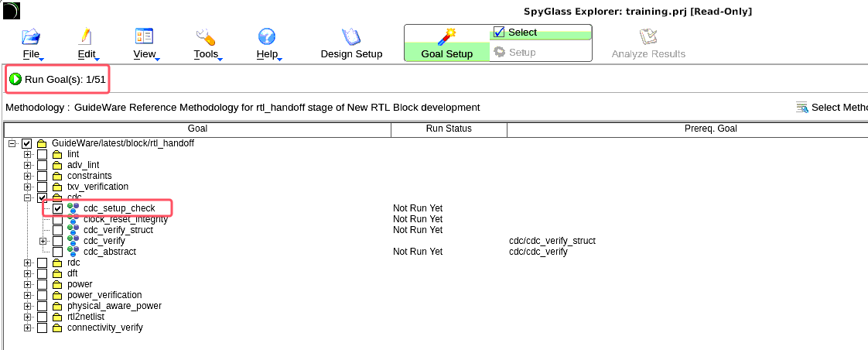868x350 pixels.
Task: Check the cdc_verify_struct goal checkbox
Action: (x=57, y=230)
